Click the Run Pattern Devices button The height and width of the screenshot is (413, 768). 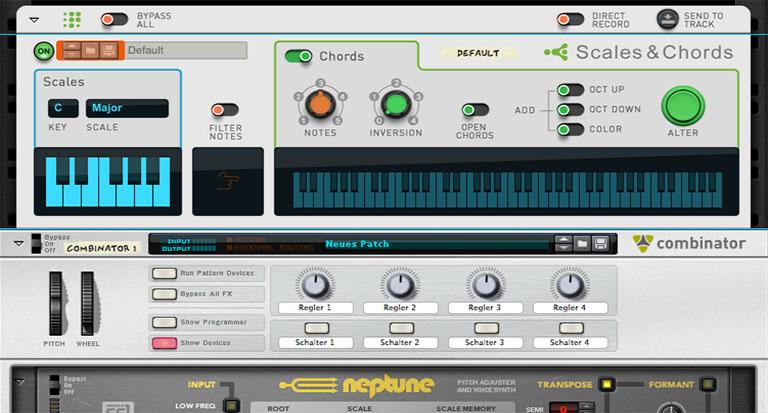164,273
